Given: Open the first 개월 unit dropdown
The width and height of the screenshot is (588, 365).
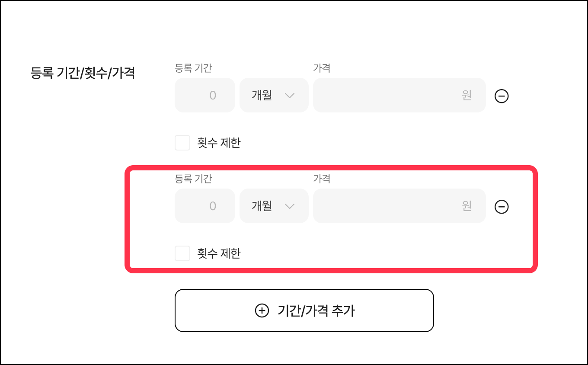Looking at the screenshot, I should (x=274, y=95).
